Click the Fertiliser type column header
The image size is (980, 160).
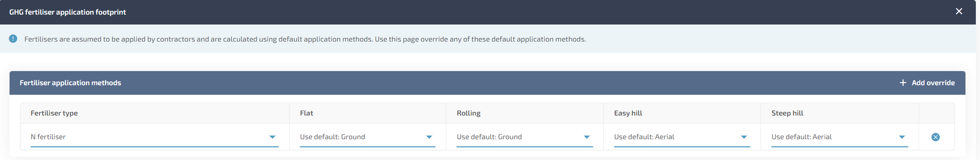click(x=54, y=113)
